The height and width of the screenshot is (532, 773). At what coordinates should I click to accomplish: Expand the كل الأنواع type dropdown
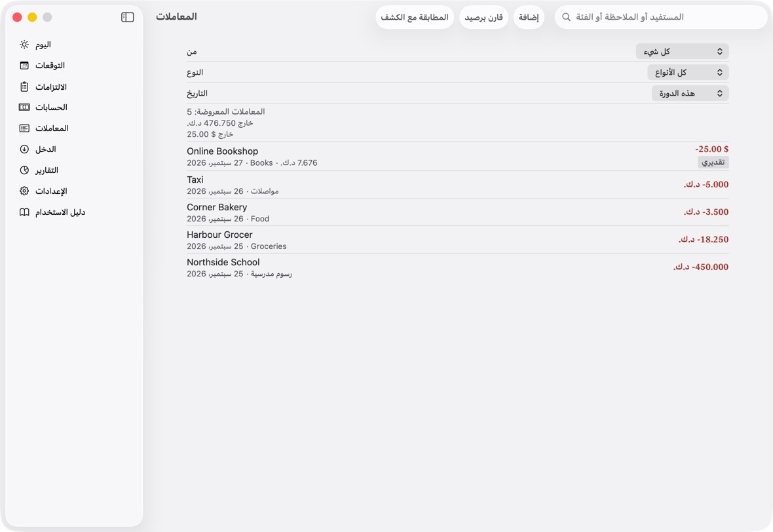[x=688, y=73]
